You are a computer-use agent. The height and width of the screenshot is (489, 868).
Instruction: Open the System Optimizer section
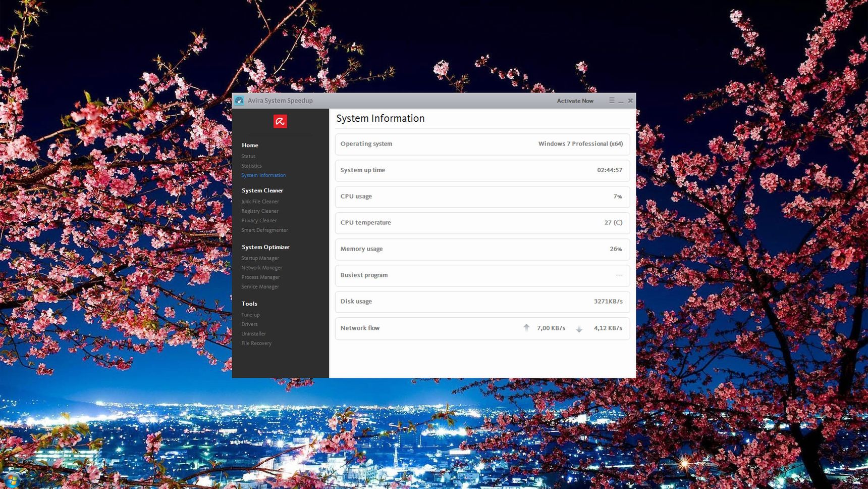265,247
